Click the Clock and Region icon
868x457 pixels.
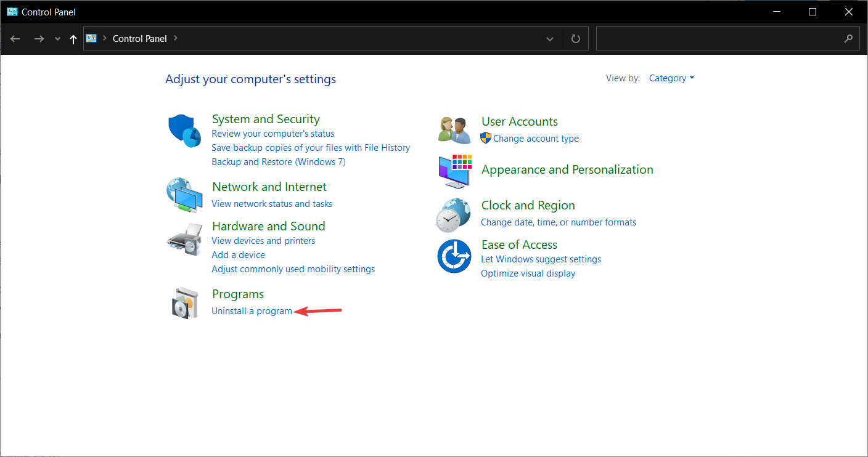453,215
